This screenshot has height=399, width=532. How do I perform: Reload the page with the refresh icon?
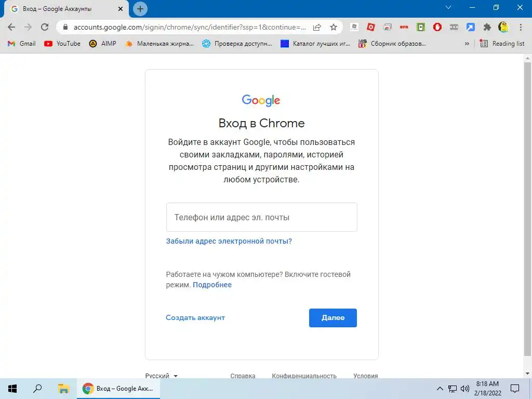(x=45, y=27)
